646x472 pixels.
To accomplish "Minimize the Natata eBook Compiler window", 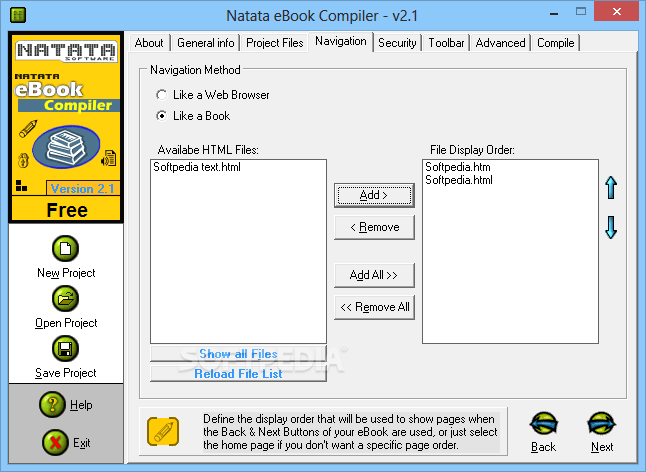I will (554, 14).
